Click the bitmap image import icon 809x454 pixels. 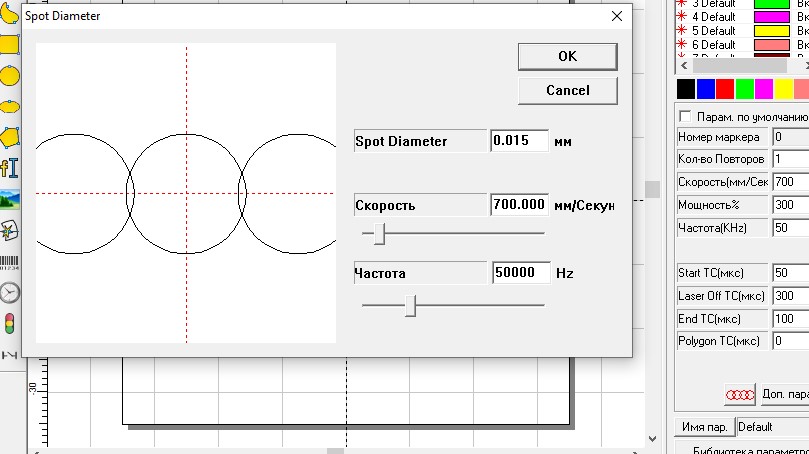click(x=9, y=198)
